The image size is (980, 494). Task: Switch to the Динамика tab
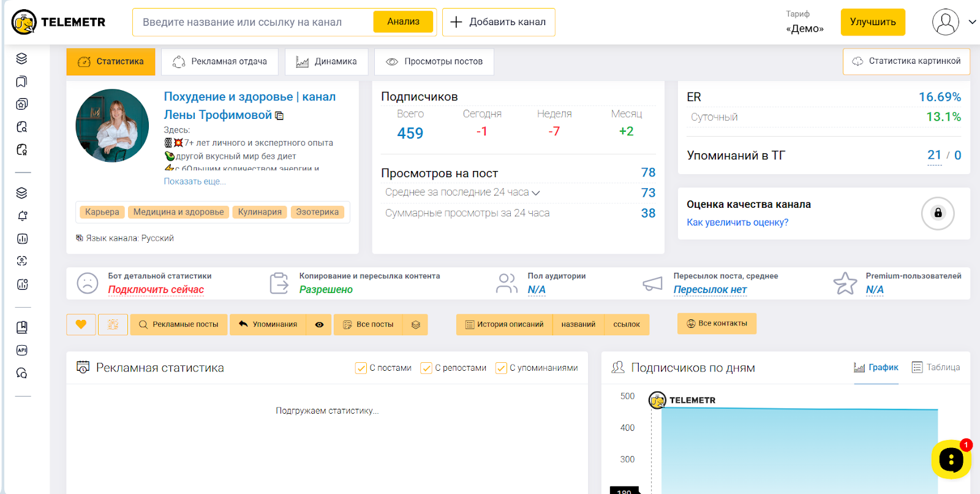tap(326, 62)
